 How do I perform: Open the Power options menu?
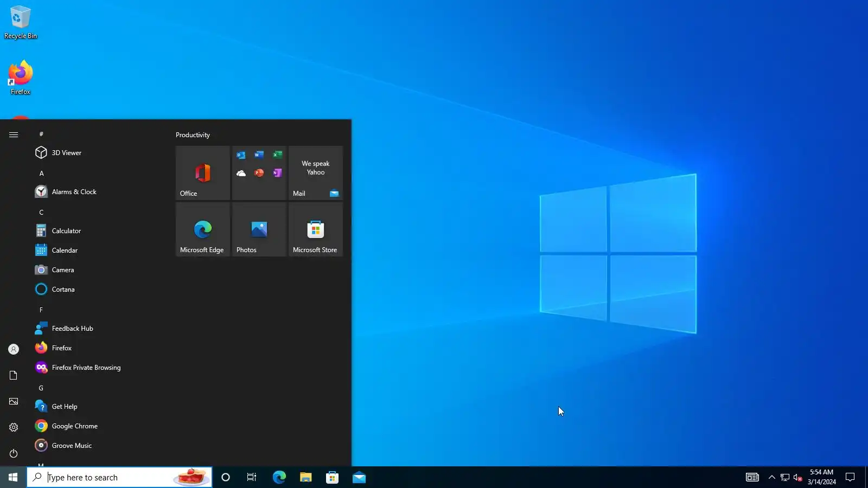tap(14, 453)
